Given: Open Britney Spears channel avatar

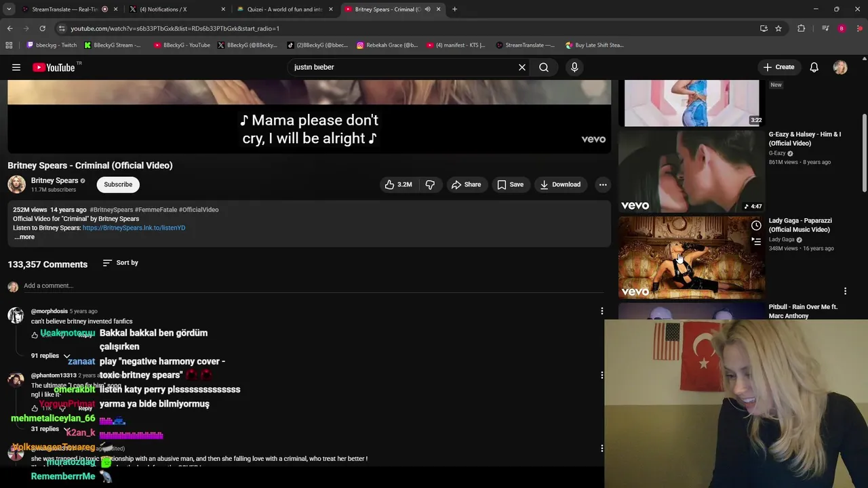Looking at the screenshot, I should (x=16, y=184).
